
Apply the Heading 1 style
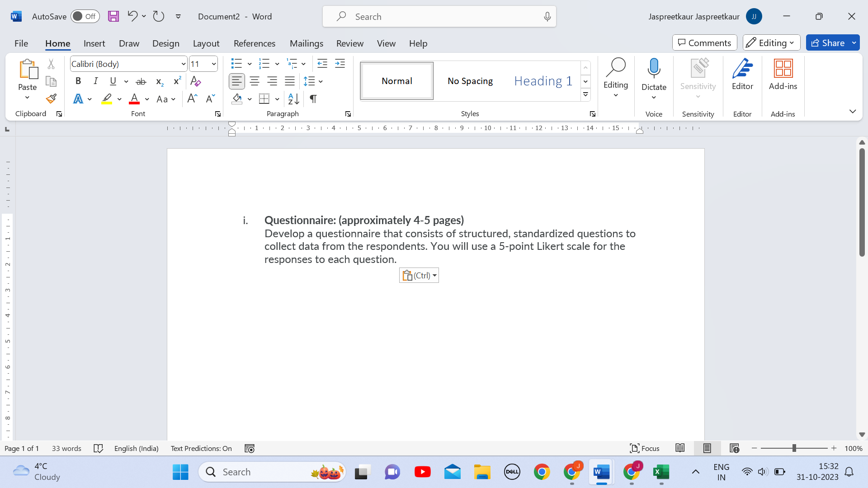[x=543, y=81]
